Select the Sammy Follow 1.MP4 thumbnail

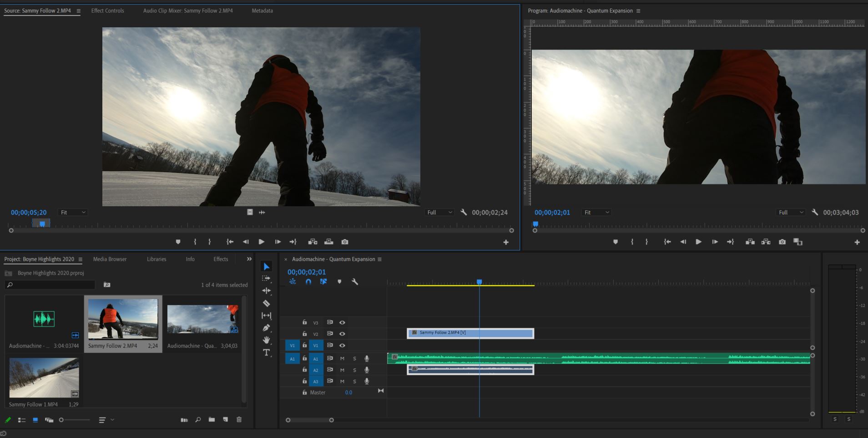(x=44, y=378)
